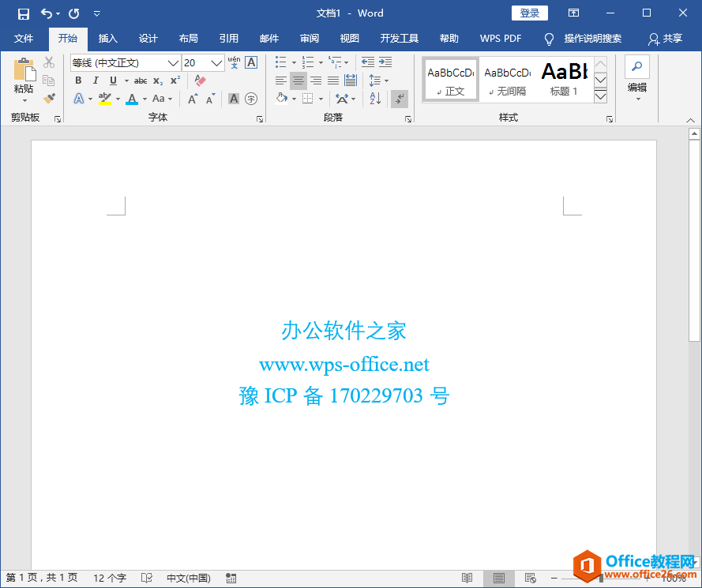This screenshot has height=588, width=702.
Task: Toggle Show/Hide paragraph marks
Action: click(400, 99)
